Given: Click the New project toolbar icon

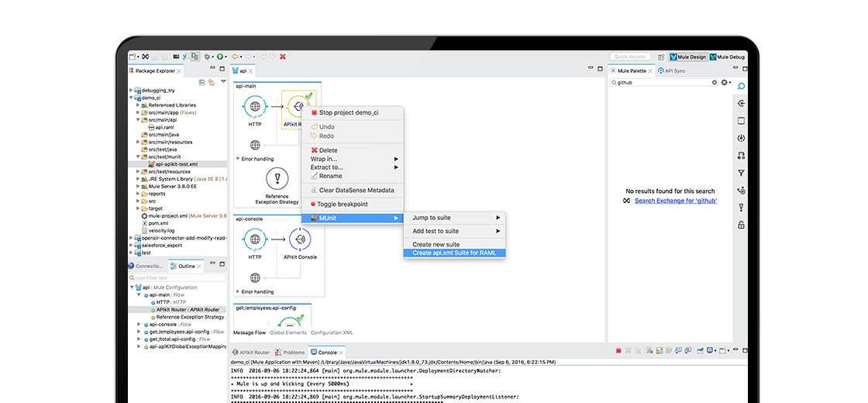Looking at the screenshot, I should [133, 57].
